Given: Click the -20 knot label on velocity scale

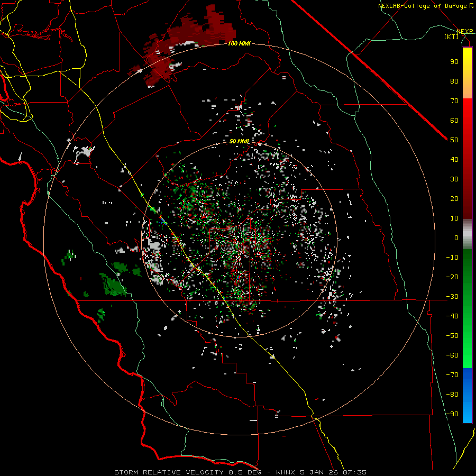Looking at the screenshot, I should point(452,277).
